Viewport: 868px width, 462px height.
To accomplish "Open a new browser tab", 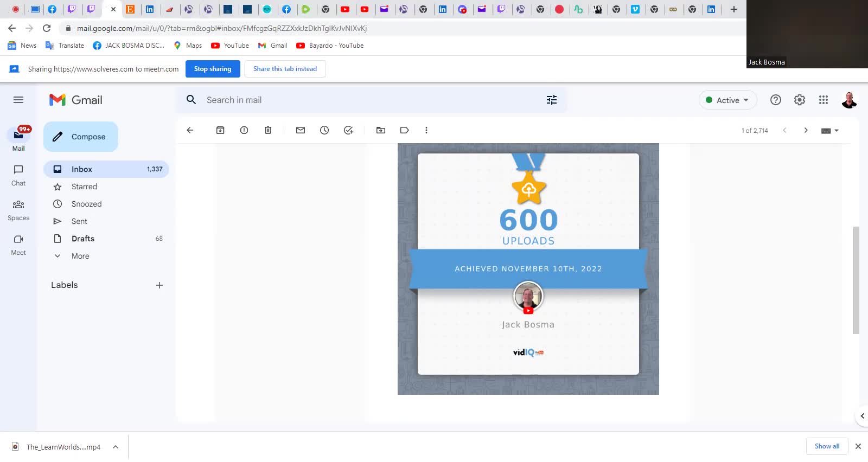I will [x=733, y=9].
